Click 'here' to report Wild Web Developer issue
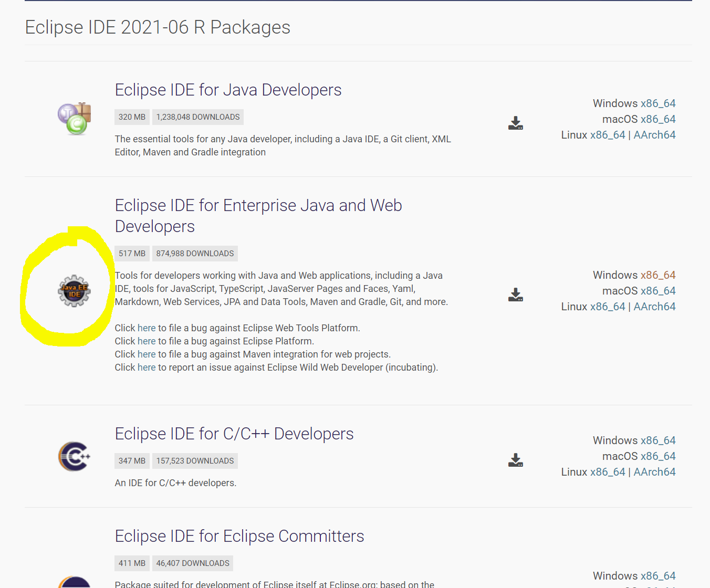The height and width of the screenshot is (588, 710). coord(147,367)
